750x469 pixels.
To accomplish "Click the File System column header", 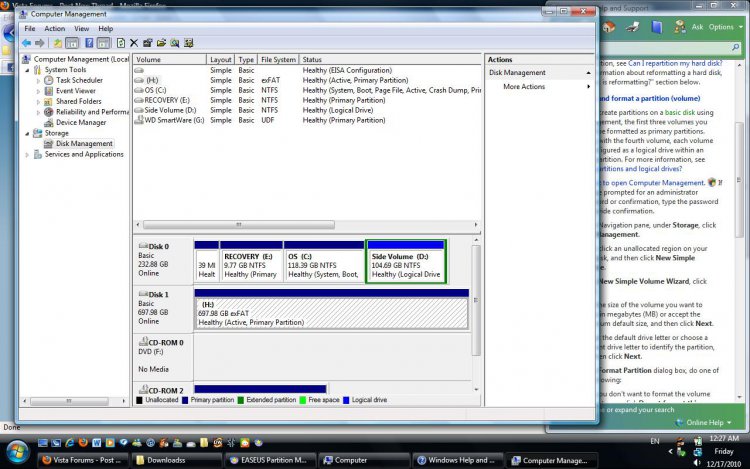I will 278,60.
